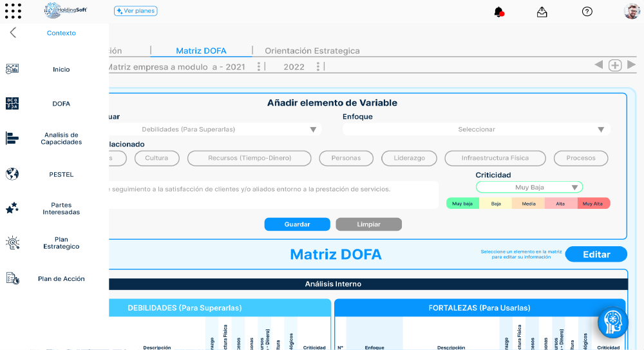Select the 2022 matrix tab
This screenshot has width=644, height=350.
tap(294, 66)
